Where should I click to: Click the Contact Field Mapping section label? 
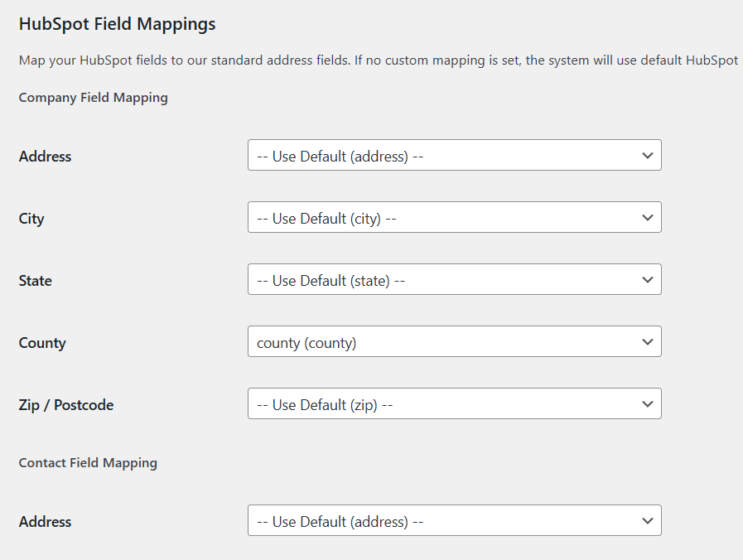pos(88,462)
